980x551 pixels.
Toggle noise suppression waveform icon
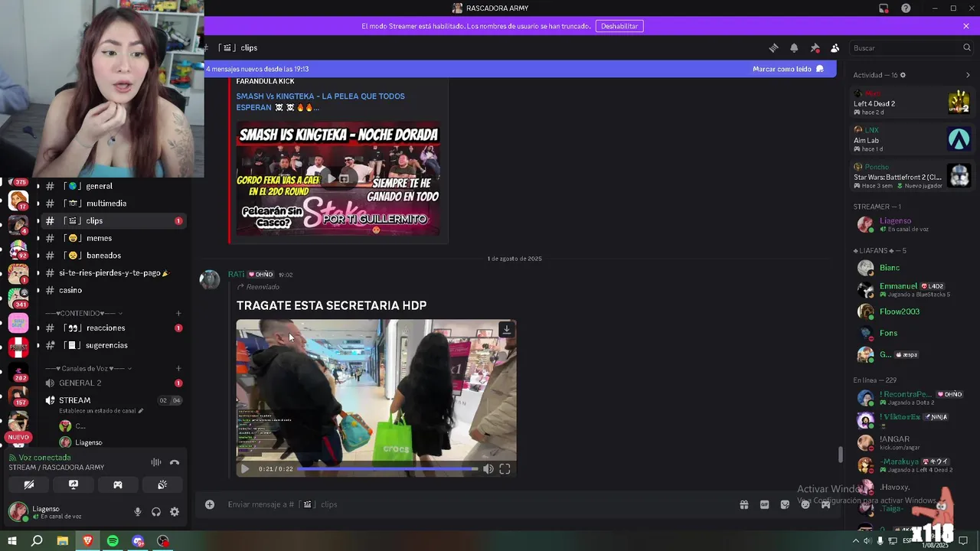pyautogui.click(x=156, y=462)
